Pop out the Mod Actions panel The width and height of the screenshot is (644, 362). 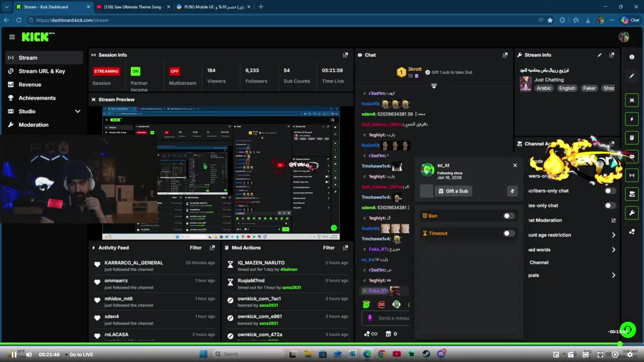click(345, 247)
